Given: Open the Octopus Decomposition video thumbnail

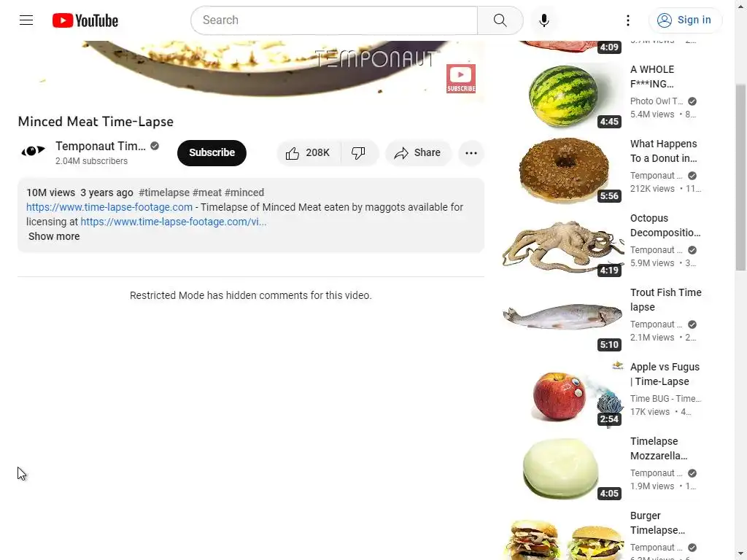Looking at the screenshot, I should (562, 245).
